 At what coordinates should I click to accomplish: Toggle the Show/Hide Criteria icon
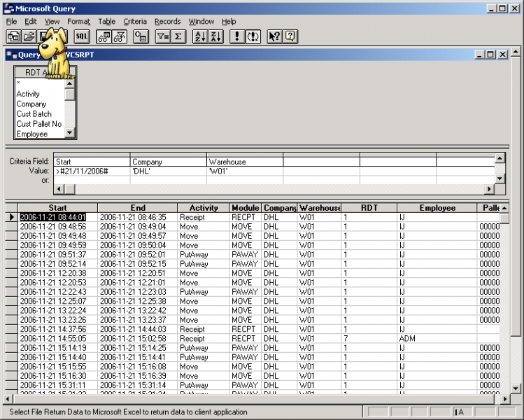pyautogui.click(x=120, y=36)
